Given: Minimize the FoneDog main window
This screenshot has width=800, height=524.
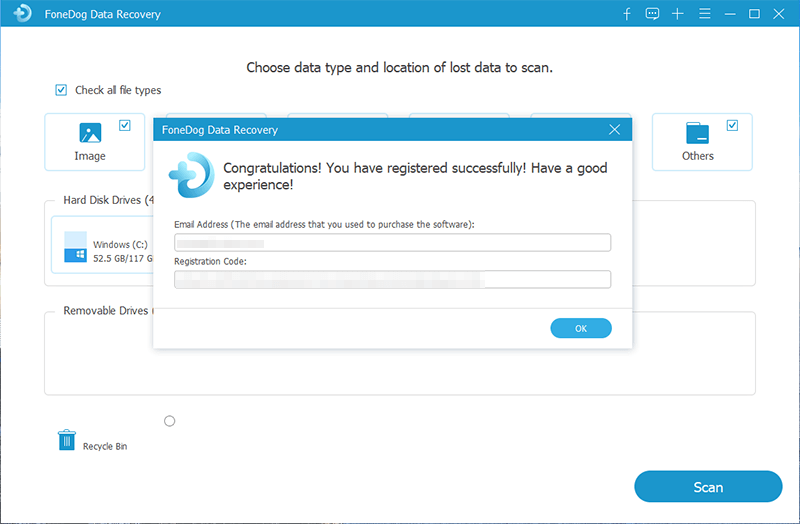Looking at the screenshot, I should click(x=730, y=14).
